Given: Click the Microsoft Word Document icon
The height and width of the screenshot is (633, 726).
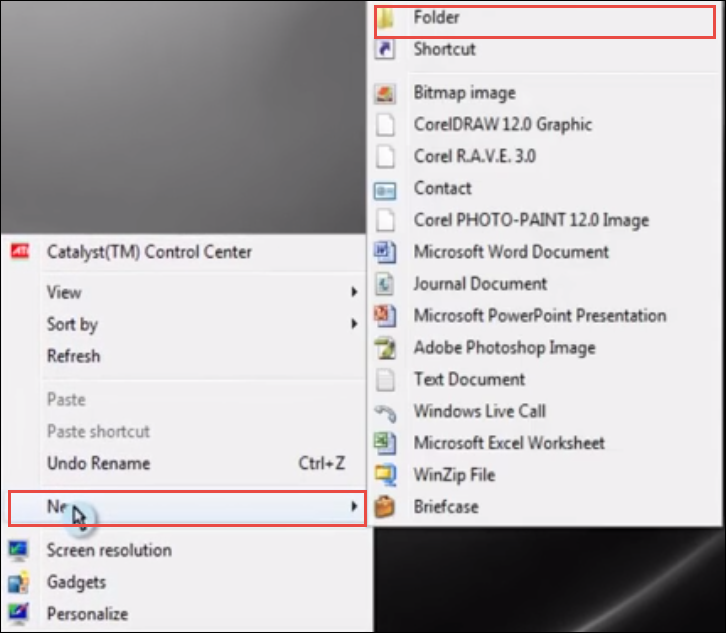Looking at the screenshot, I should (x=385, y=252).
